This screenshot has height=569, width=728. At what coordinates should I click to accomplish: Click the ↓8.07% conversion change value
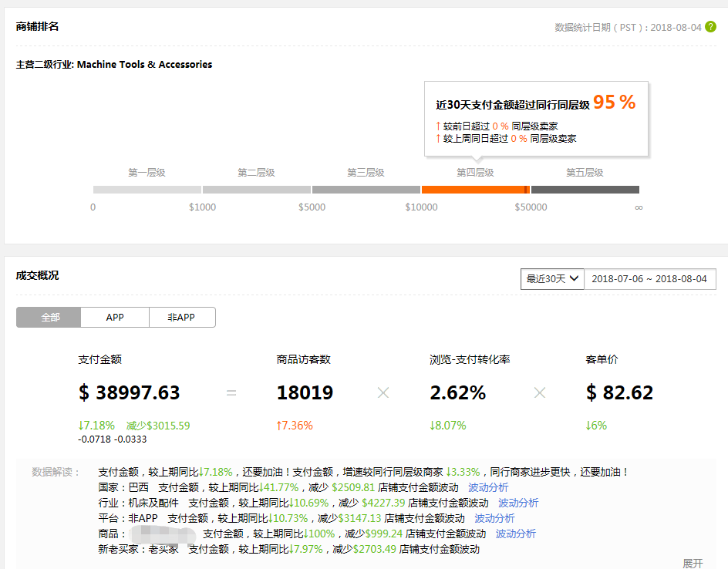pos(447,426)
